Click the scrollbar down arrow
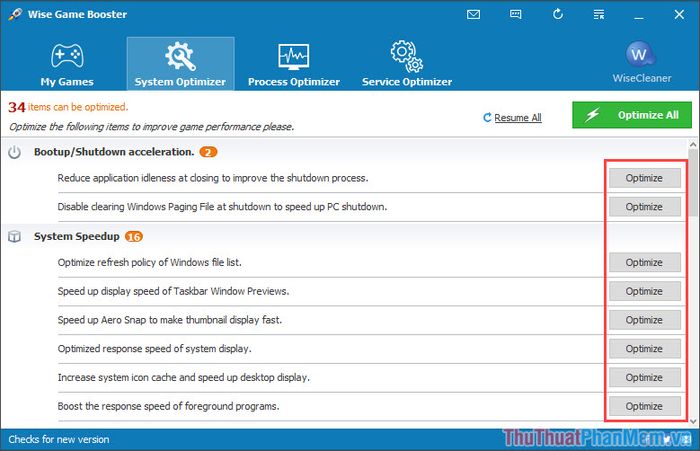Viewport: 700px width, 451px height. pos(693,421)
